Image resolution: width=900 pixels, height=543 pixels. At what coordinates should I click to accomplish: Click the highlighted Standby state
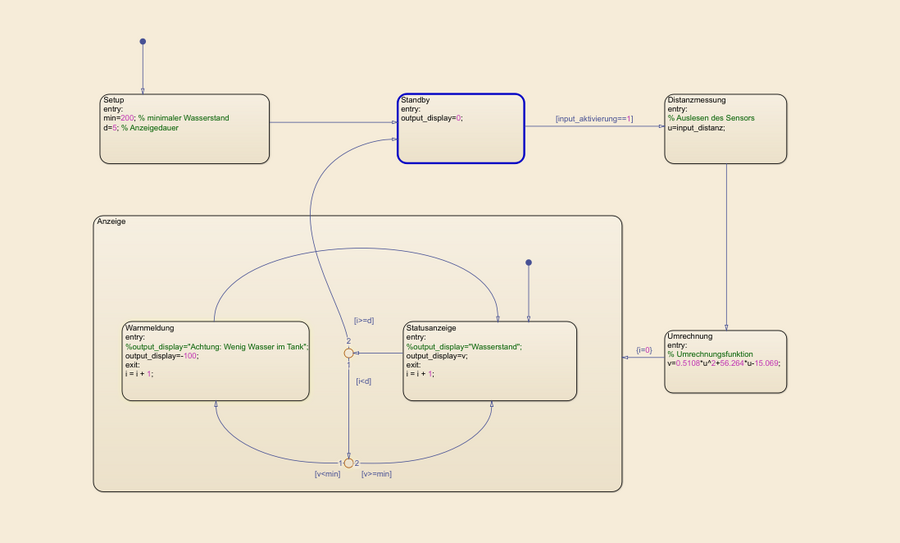pyautogui.click(x=460, y=142)
